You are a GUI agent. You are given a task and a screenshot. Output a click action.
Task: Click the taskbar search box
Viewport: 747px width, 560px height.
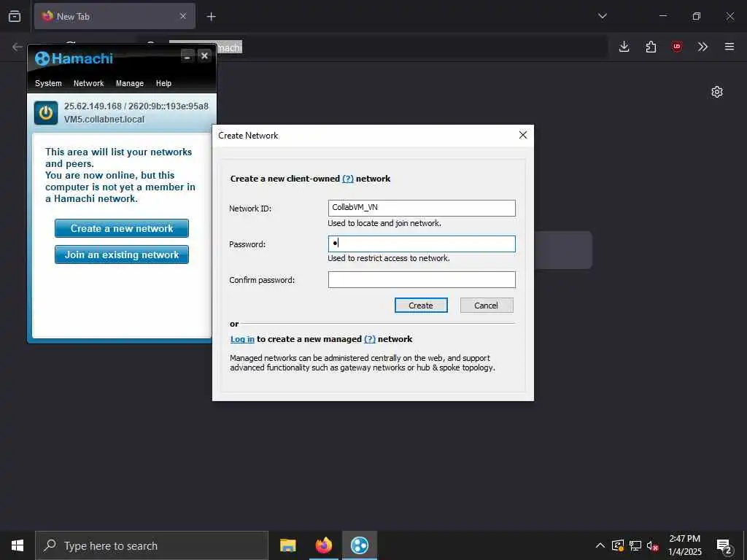click(x=152, y=545)
